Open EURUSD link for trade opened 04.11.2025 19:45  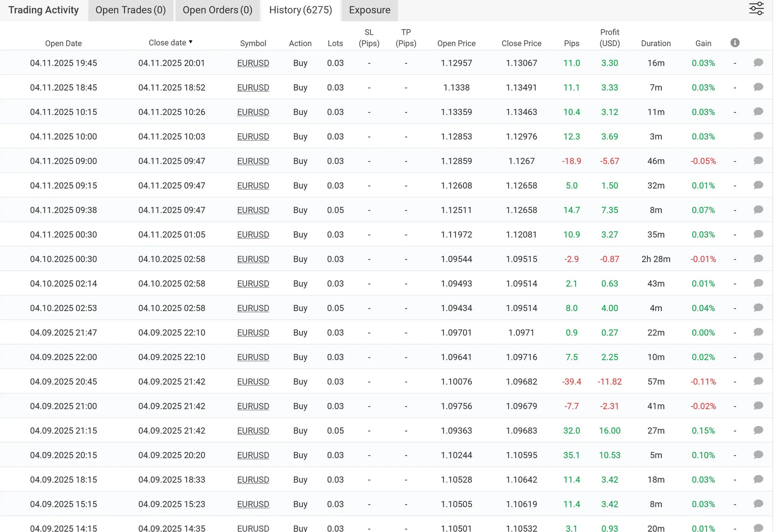tap(253, 63)
